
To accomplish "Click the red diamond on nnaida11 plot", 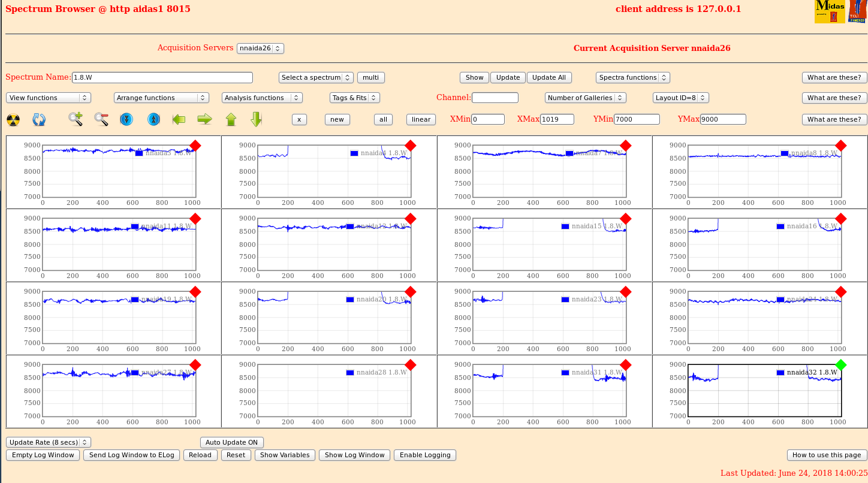I will tap(195, 219).
